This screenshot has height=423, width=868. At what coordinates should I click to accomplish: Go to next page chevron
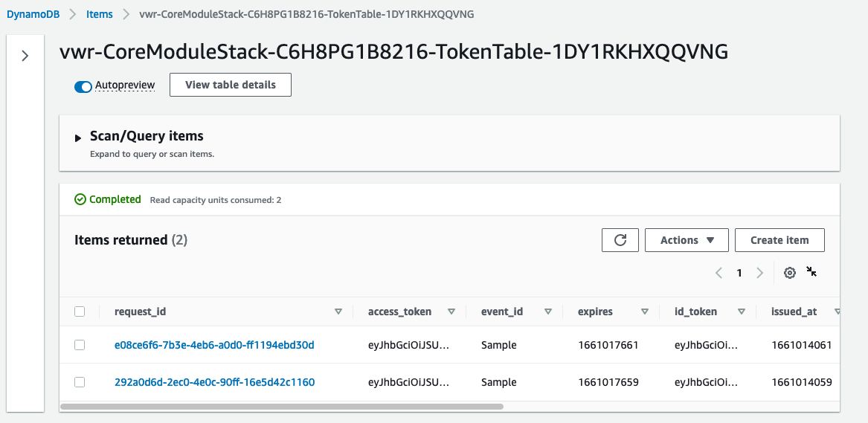(x=759, y=273)
